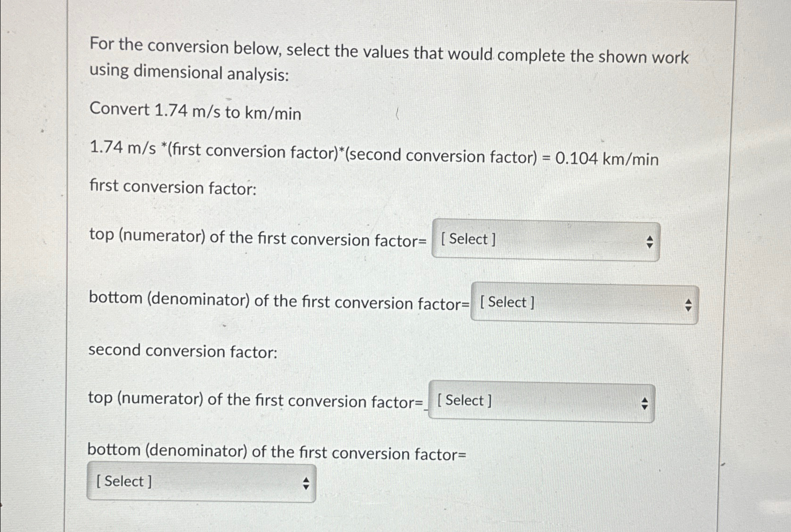
Task: Open the first conversion factor numerator dropdown
Action: point(545,240)
